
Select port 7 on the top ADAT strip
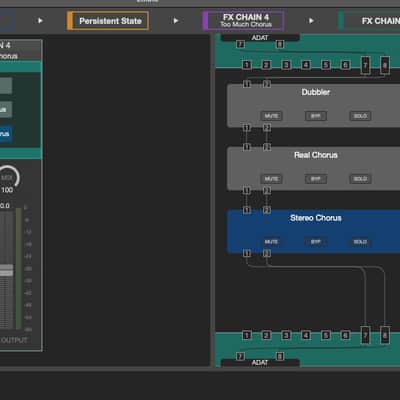(240, 44)
